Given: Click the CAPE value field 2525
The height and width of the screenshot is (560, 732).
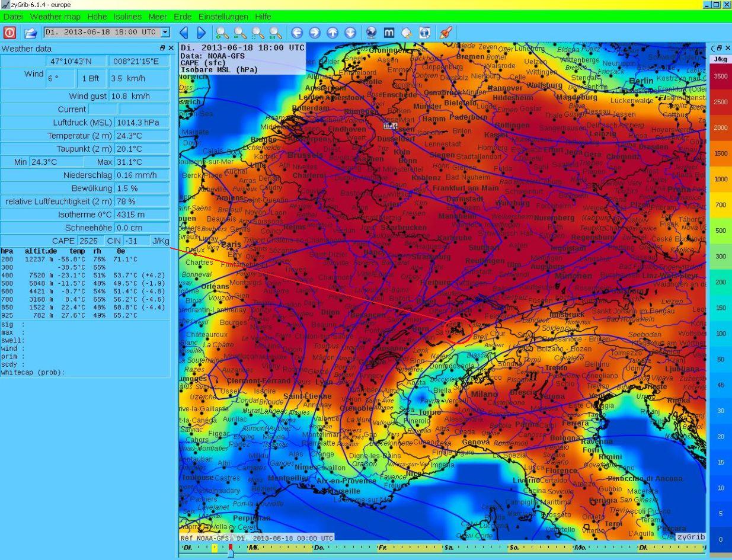Looking at the screenshot, I should (91, 241).
